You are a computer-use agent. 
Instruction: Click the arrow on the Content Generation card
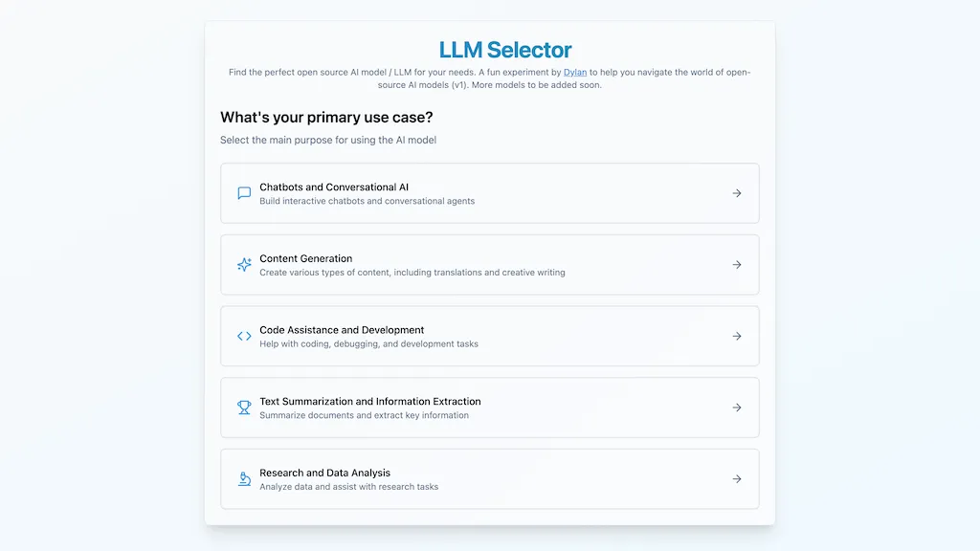736,264
